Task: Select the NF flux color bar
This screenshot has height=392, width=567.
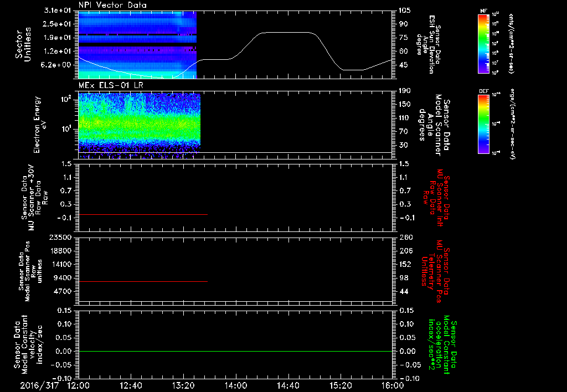Action: tap(483, 44)
